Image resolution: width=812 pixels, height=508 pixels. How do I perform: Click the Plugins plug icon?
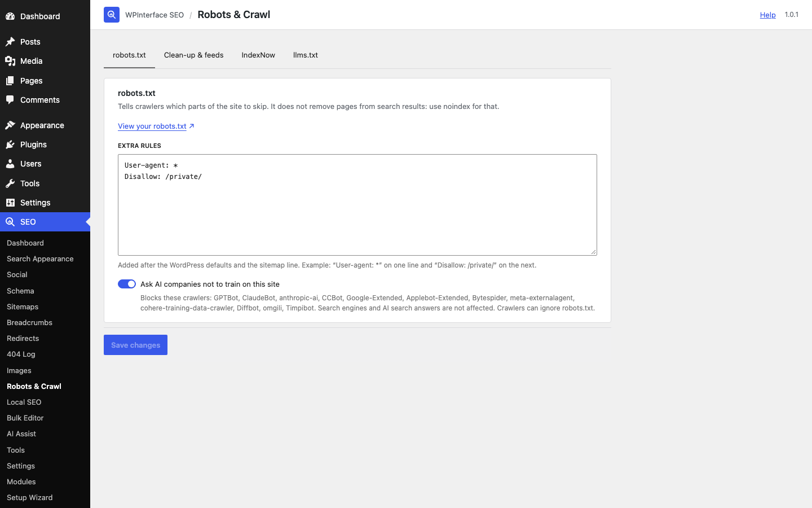pyautogui.click(x=10, y=144)
